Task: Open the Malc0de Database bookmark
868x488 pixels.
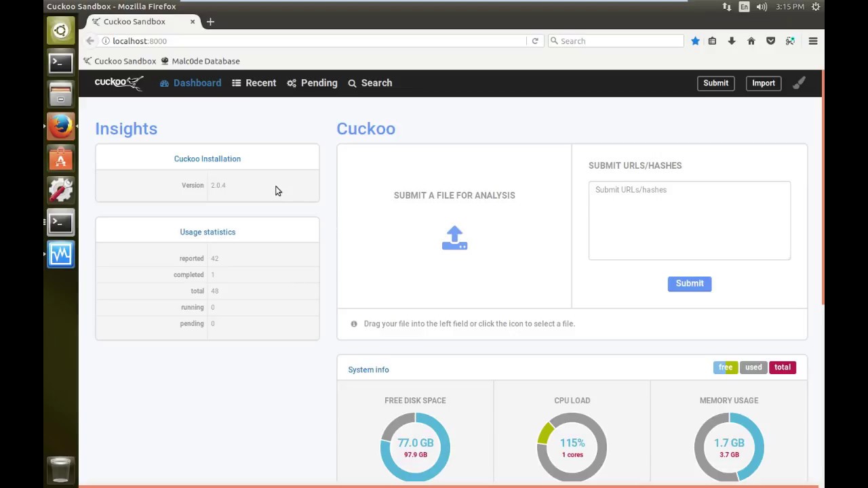Action: pos(200,61)
